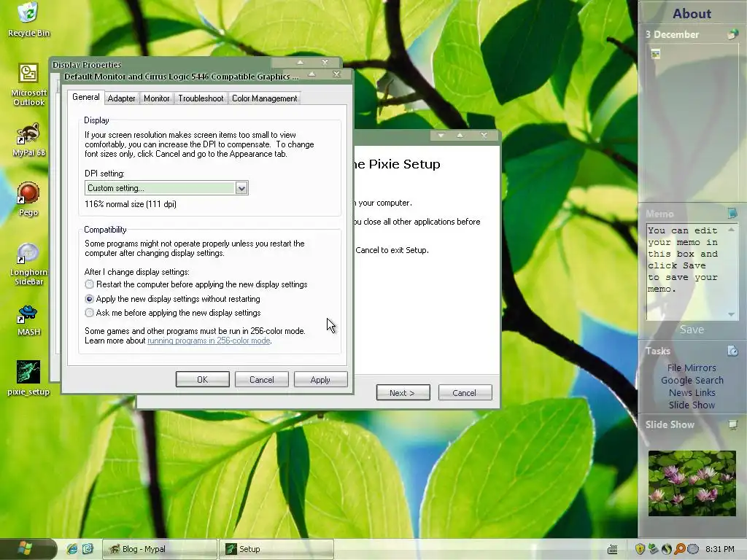Click the dark green swirl tray icon

coord(667,549)
